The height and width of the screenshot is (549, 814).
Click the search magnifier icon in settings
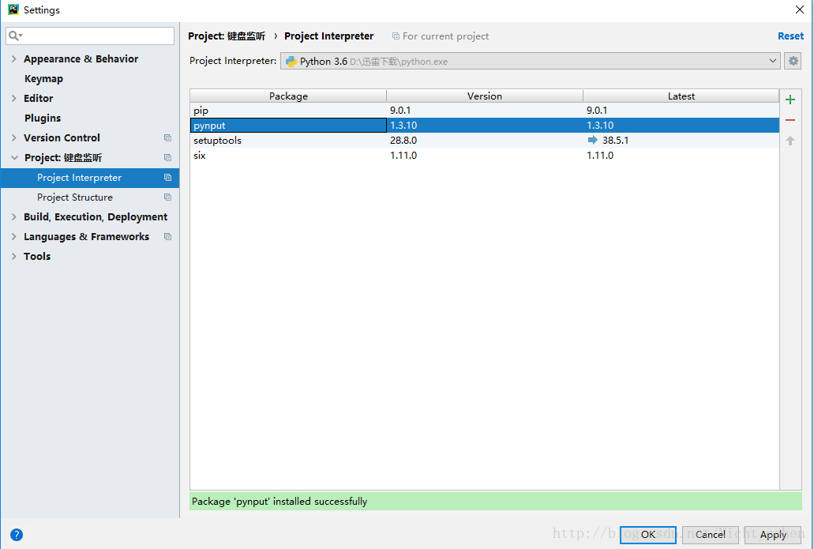click(x=15, y=36)
